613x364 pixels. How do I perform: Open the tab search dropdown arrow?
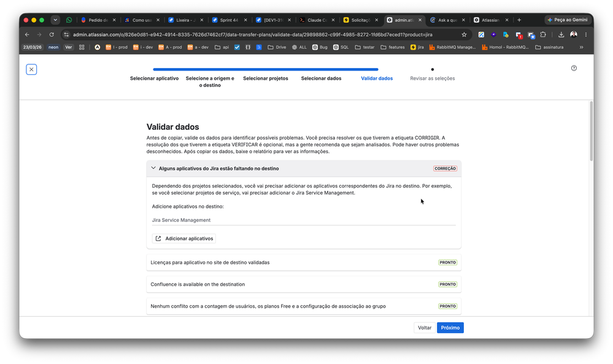pos(55,20)
